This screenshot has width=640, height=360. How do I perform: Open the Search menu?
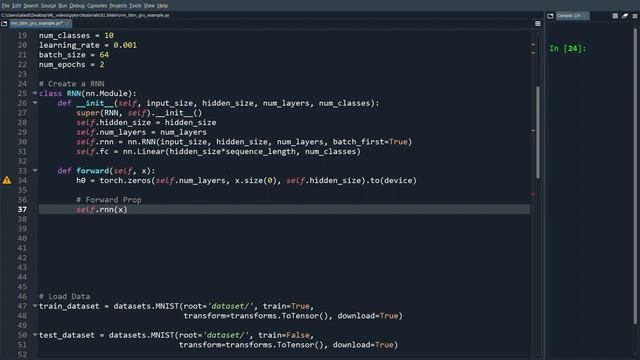point(31,6)
